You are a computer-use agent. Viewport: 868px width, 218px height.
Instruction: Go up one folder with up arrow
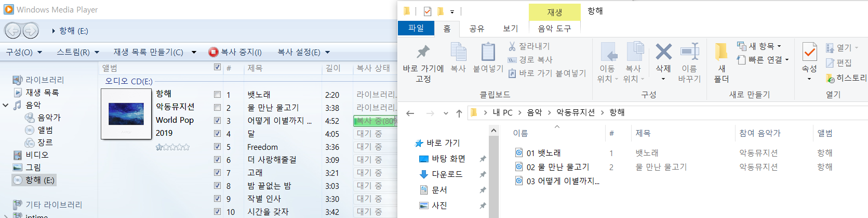459,113
